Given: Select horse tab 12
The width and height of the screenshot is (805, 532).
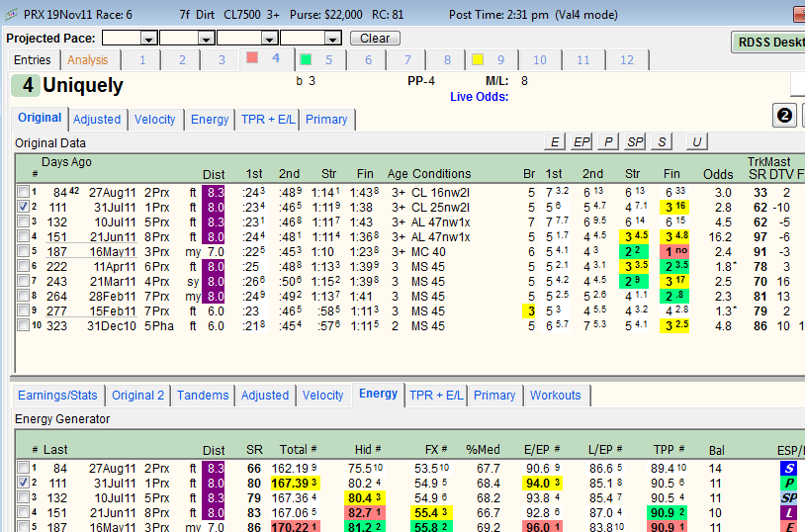Looking at the screenshot, I should coord(627,60).
